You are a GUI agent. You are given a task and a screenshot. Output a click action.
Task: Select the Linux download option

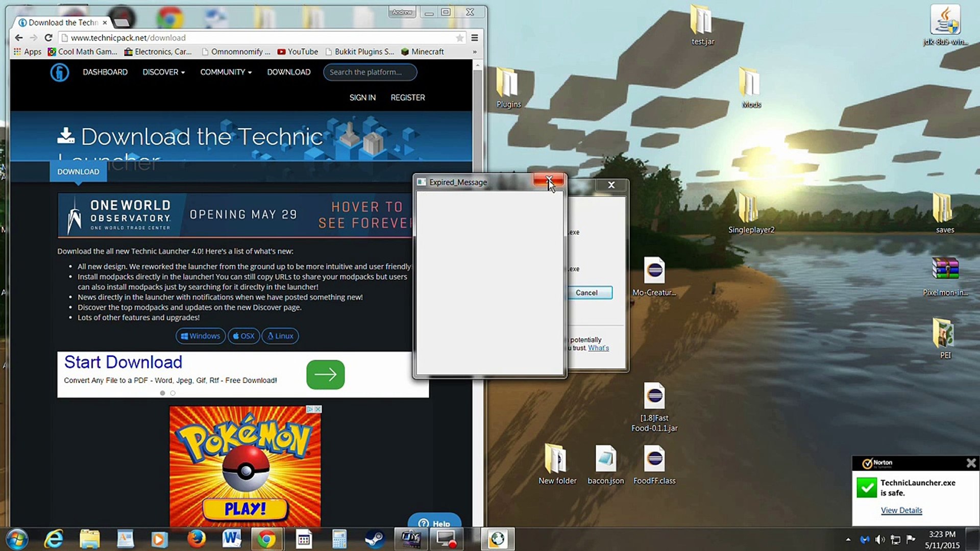coord(280,336)
